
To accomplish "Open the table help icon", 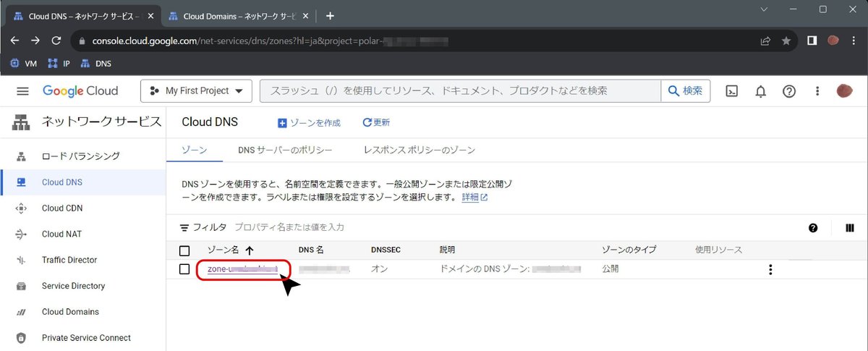I will [813, 228].
